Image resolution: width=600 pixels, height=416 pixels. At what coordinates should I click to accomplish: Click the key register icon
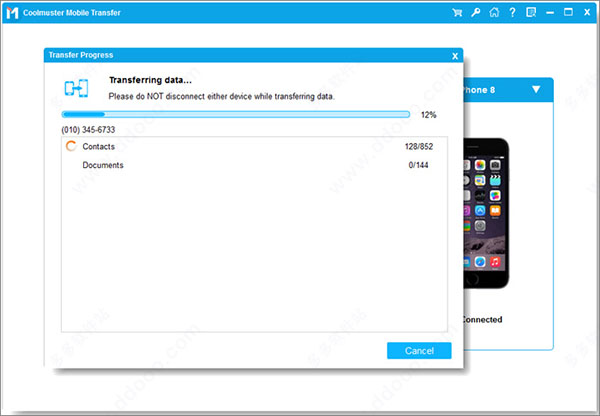(476, 13)
